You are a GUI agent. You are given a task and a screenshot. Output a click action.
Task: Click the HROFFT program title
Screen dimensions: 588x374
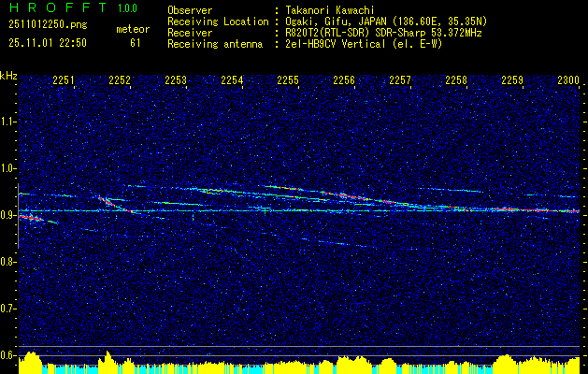point(59,7)
